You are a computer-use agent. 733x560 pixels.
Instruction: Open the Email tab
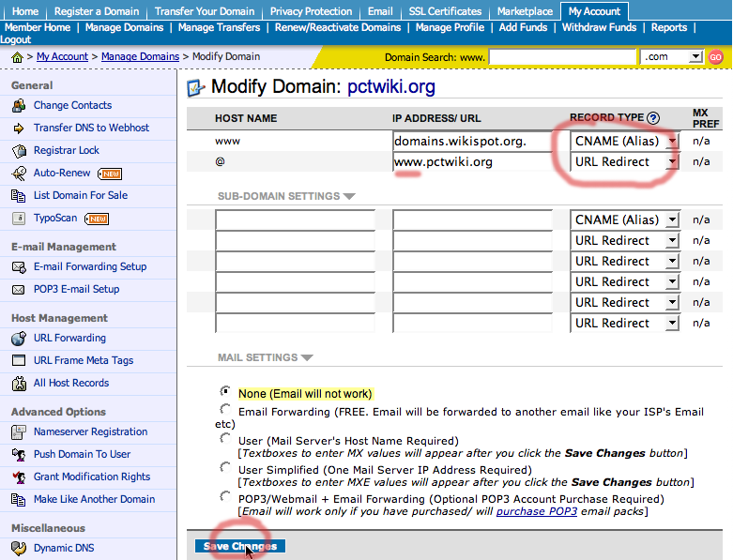tap(380, 11)
